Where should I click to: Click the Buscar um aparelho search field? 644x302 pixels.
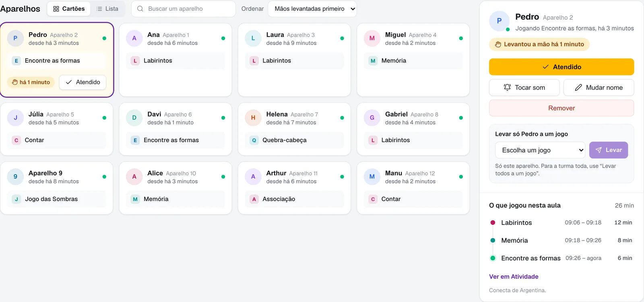(184, 9)
